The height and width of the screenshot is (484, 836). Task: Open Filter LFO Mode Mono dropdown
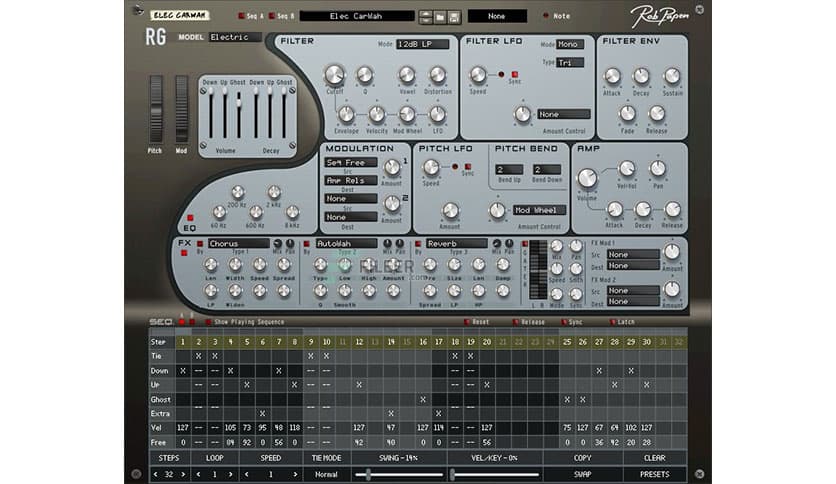tap(570, 44)
